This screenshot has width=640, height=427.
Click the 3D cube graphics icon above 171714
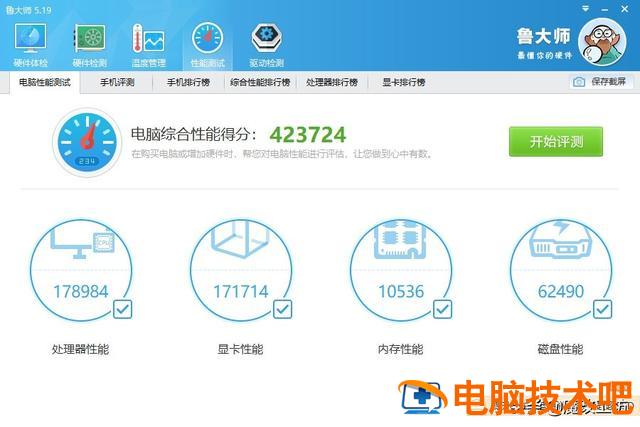[x=240, y=239]
